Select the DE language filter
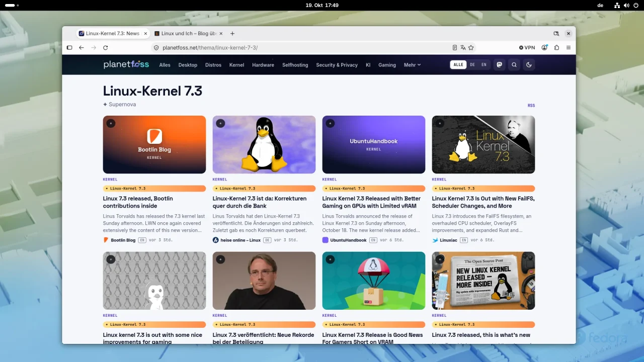 pos(472,65)
